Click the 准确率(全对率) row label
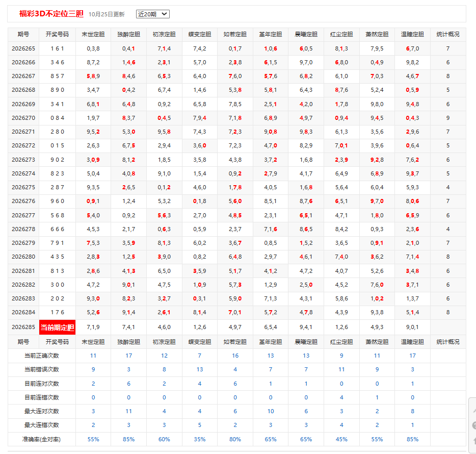This screenshot has width=476, height=454. pyautogui.click(x=42, y=439)
